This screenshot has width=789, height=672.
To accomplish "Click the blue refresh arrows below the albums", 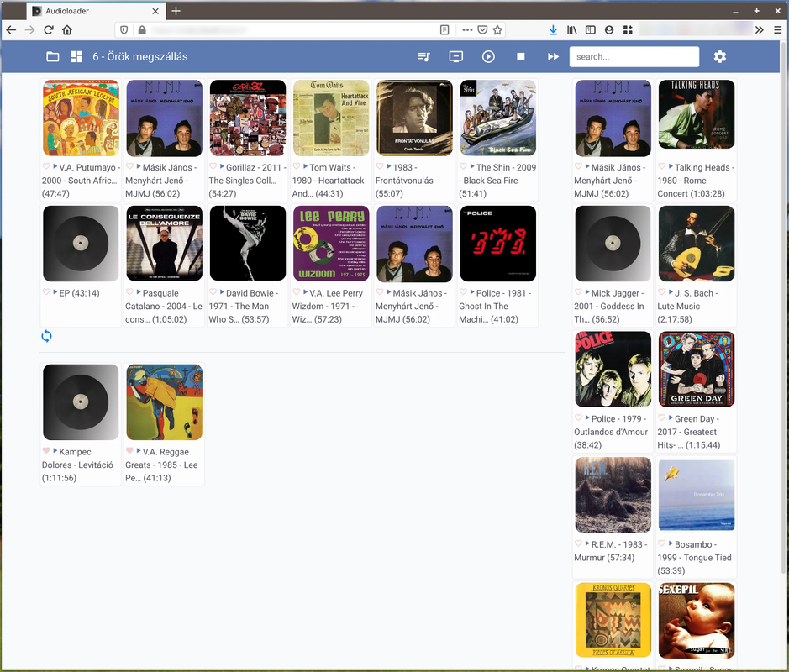I will point(46,336).
